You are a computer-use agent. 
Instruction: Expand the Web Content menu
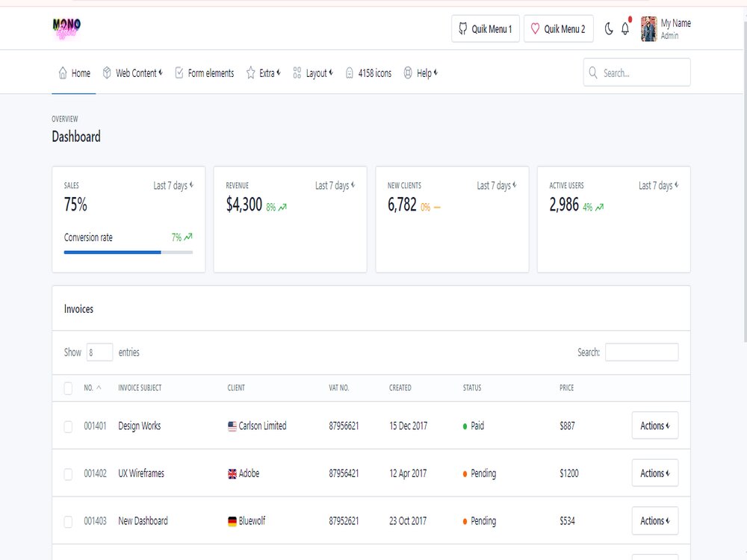coord(133,73)
